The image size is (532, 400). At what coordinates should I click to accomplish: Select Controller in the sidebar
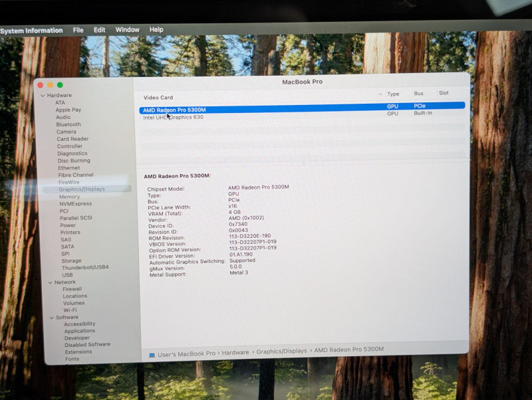[70, 146]
